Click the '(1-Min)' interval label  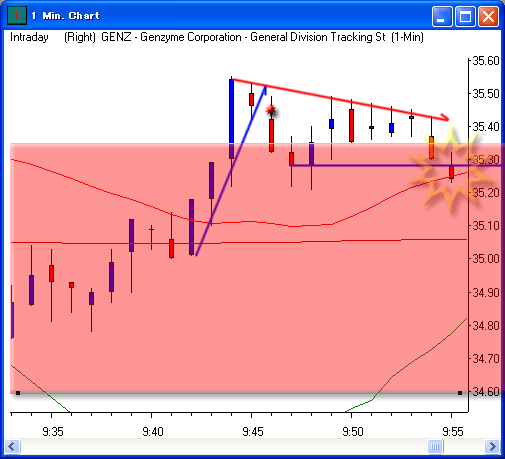coord(407,37)
